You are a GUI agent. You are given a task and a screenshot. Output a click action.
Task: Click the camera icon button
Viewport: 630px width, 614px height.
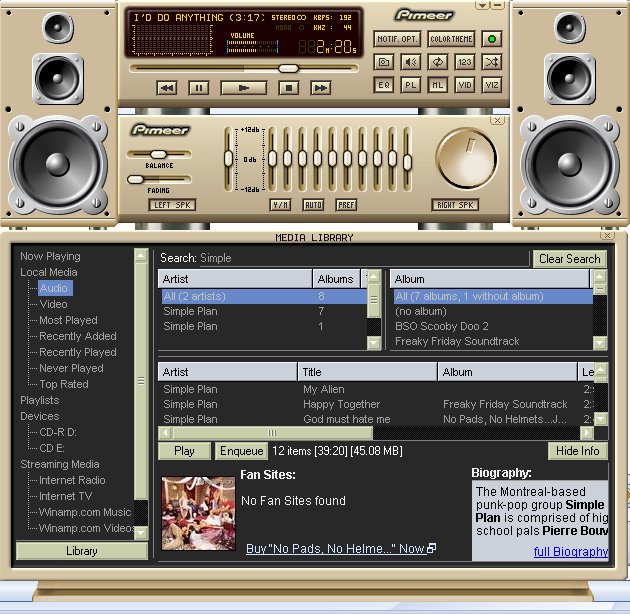[384, 62]
